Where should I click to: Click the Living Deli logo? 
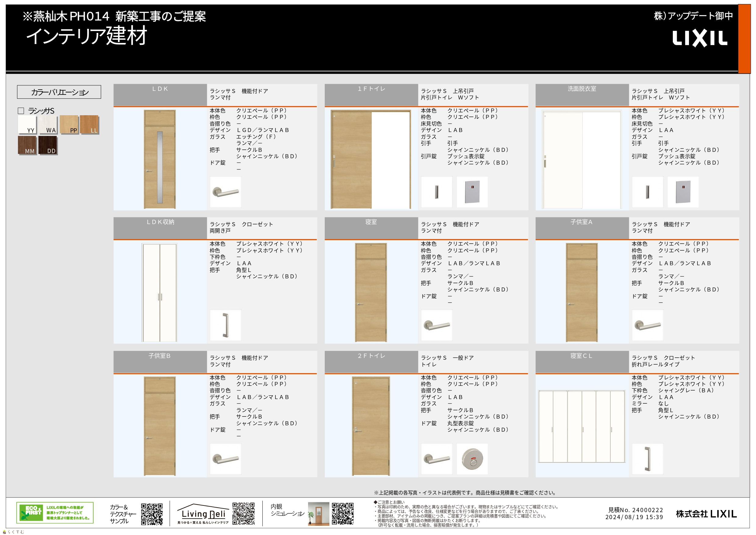[203, 514]
